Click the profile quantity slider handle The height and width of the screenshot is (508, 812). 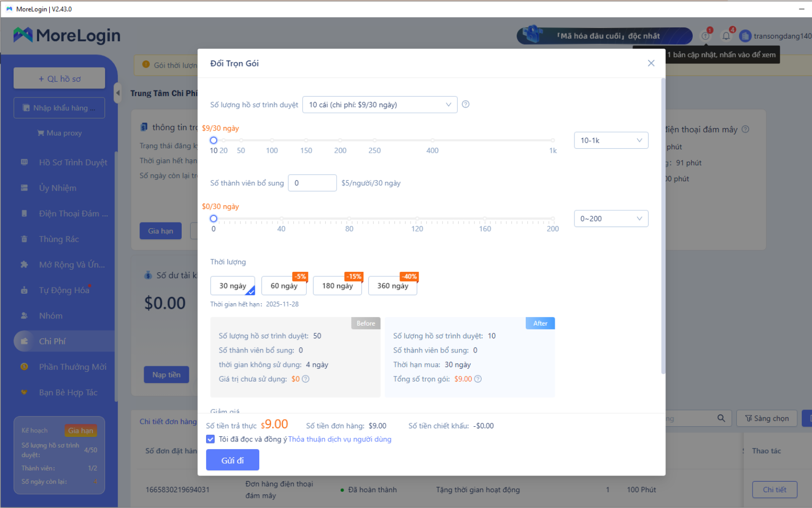[x=214, y=140]
